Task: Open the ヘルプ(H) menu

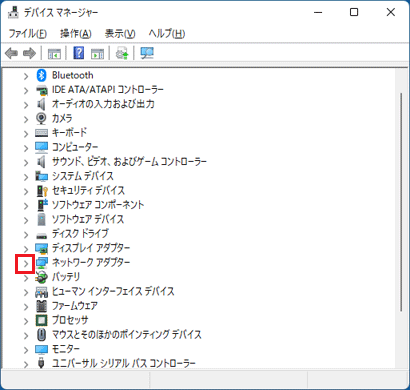Action: [x=167, y=34]
